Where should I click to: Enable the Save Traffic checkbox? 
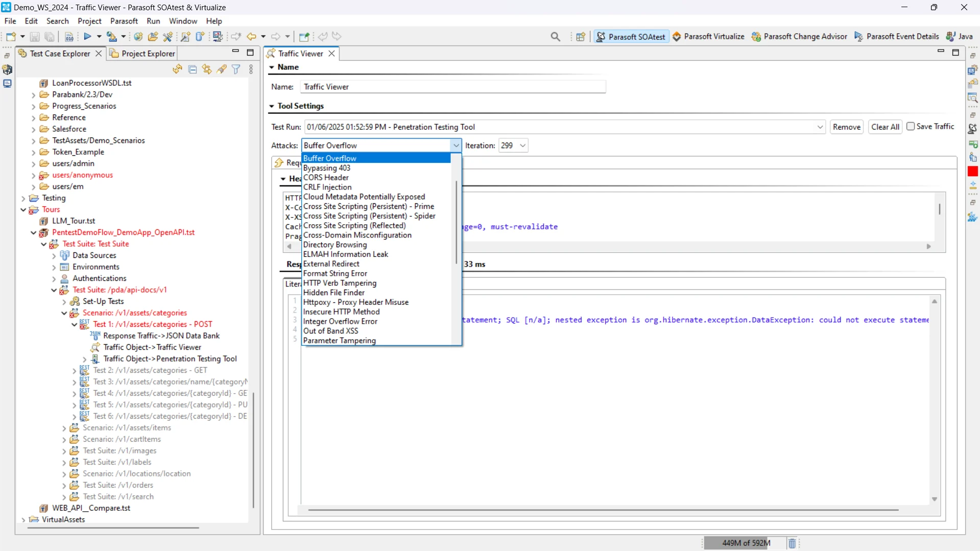pos(911,127)
